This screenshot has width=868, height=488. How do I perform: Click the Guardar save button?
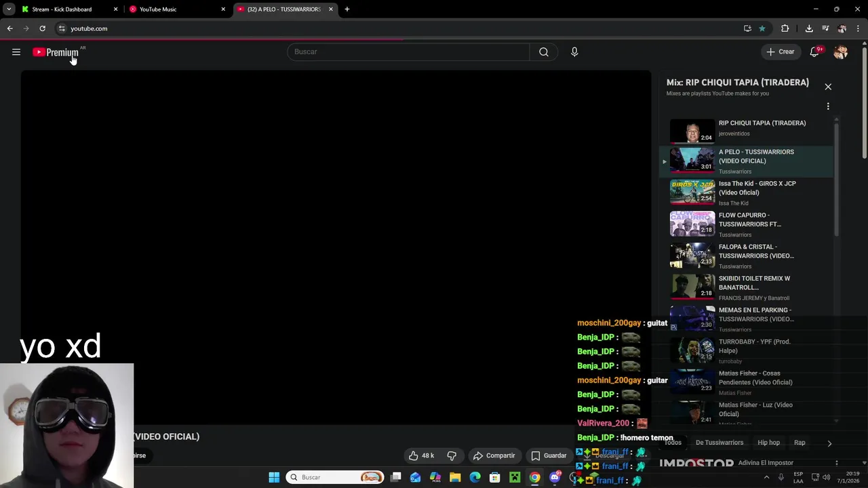click(549, 455)
